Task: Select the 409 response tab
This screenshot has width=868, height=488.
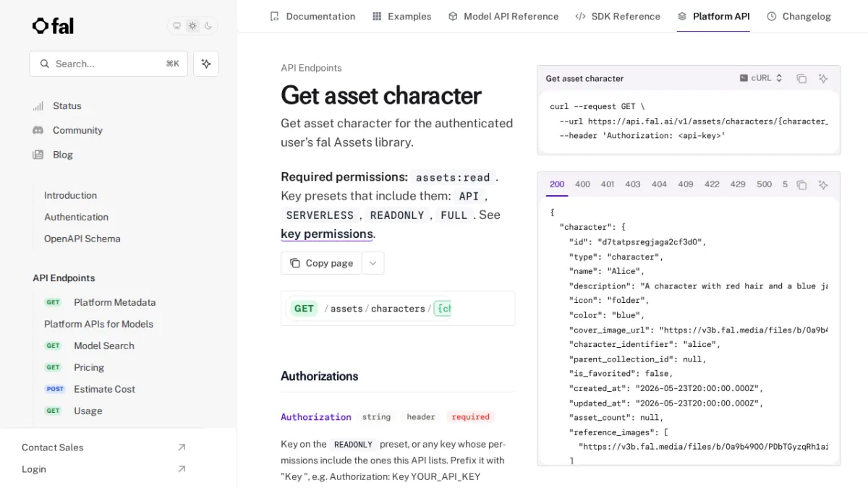Action: tap(686, 184)
